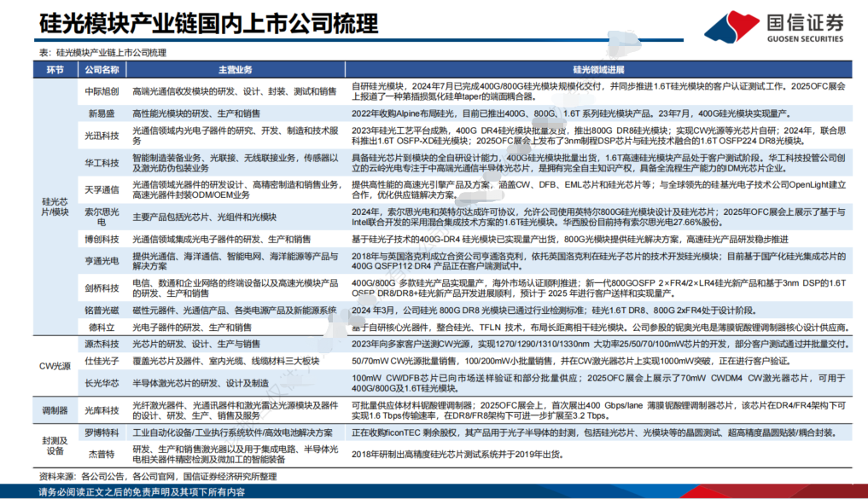
Task: Select 剑桥科技 progress text 400G/800G 多款硅光产品
Action: pos(598,288)
